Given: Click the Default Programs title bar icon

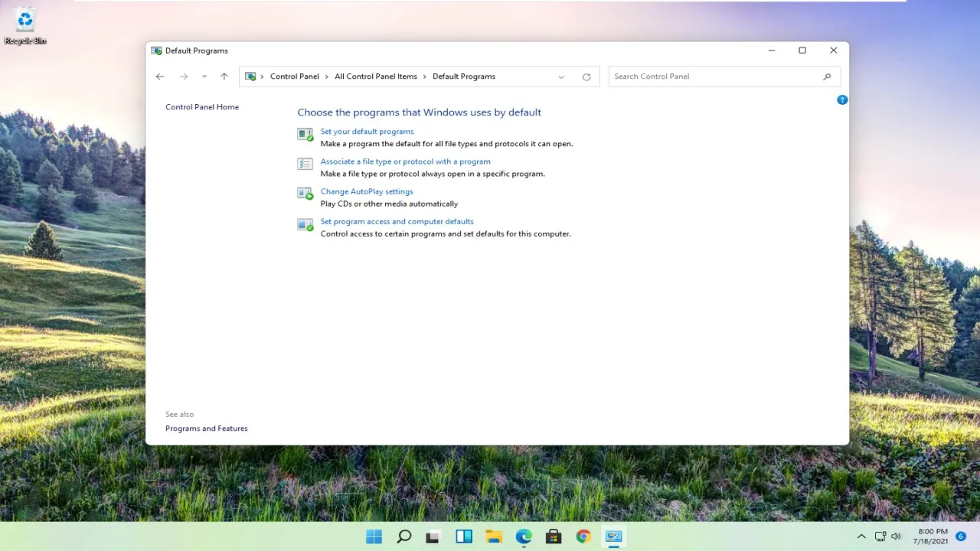Looking at the screenshot, I should [157, 51].
